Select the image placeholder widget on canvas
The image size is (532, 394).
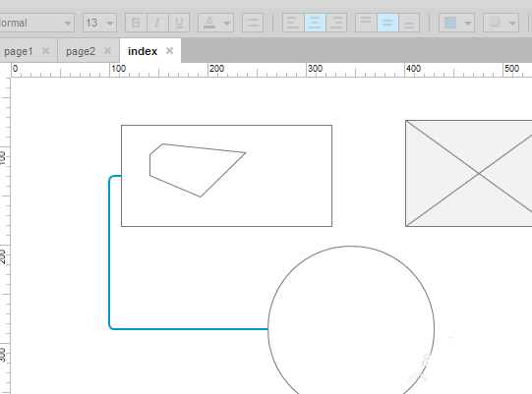point(469,173)
